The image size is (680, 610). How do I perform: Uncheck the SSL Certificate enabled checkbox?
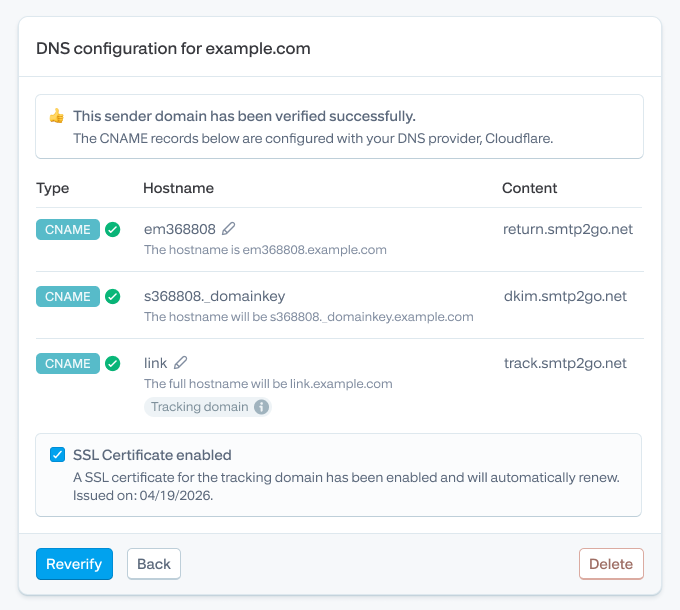[57, 454]
